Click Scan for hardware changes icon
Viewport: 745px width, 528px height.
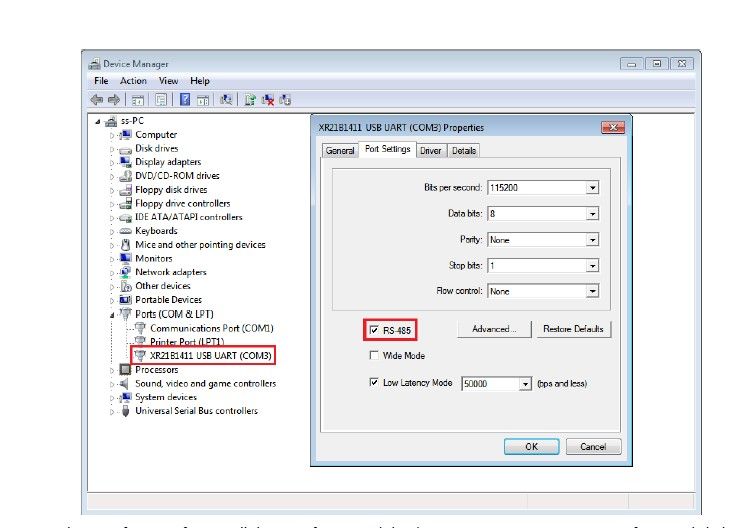pos(227,100)
